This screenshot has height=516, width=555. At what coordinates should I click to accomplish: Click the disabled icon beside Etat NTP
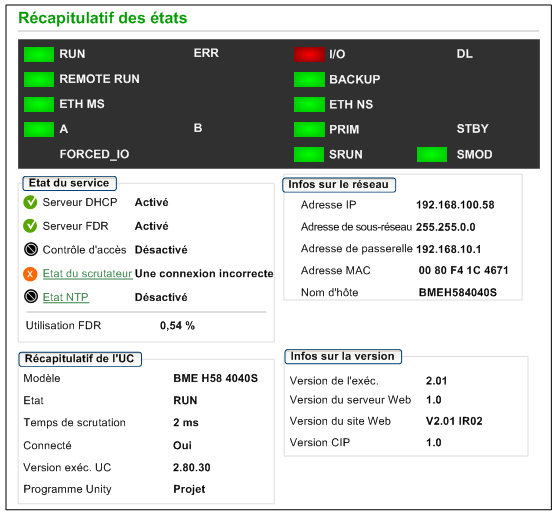pyautogui.click(x=31, y=296)
